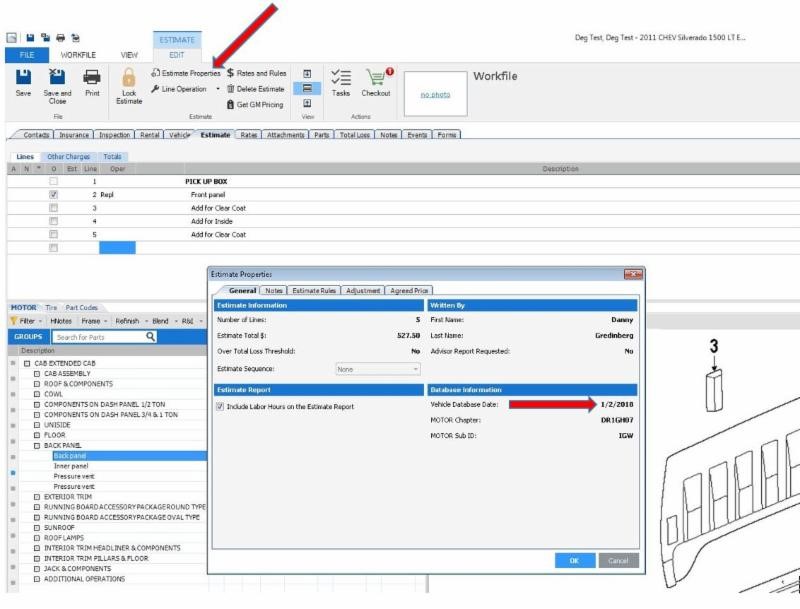This screenshot has width=800, height=609.
Task: Open Line Operation dropdown arrow
Action: (218, 89)
